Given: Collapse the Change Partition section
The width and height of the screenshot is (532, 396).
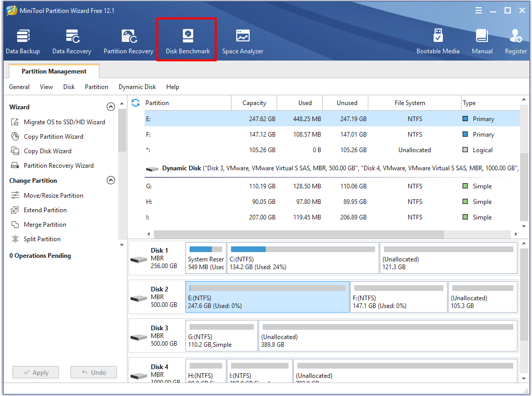Looking at the screenshot, I should pyautogui.click(x=110, y=181).
